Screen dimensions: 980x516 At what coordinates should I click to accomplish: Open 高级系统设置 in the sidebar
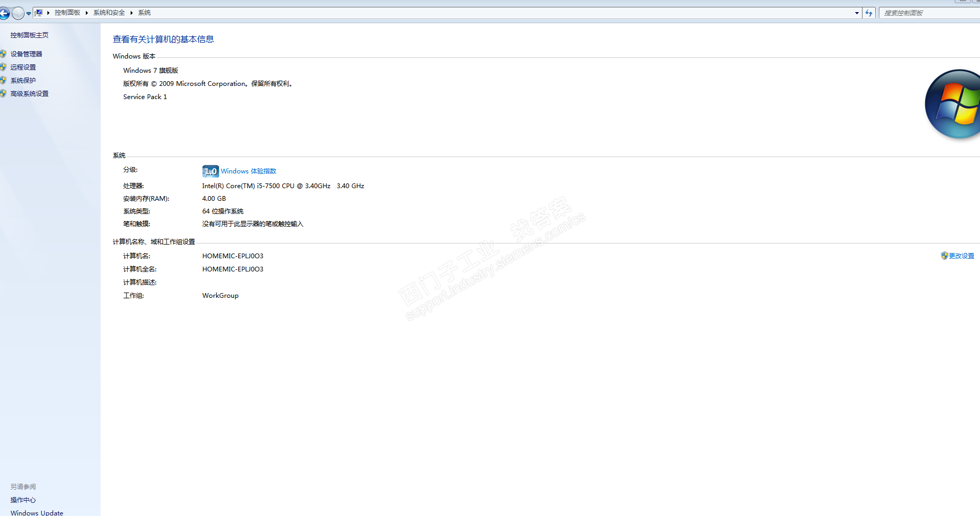[x=30, y=94]
